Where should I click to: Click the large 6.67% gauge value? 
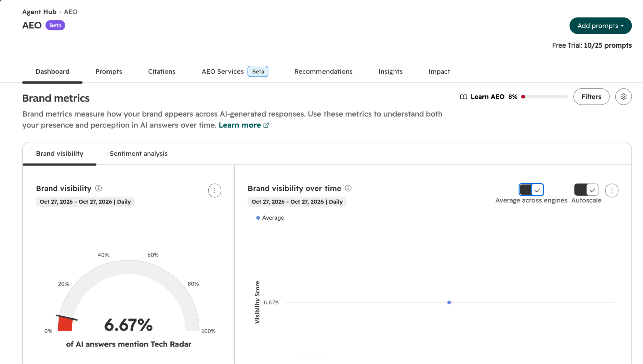pos(129,325)
